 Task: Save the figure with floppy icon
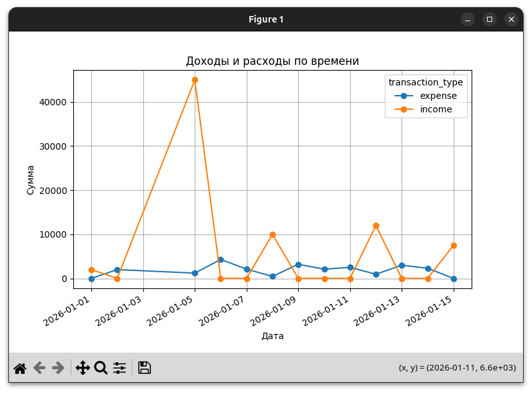(145, 368)
